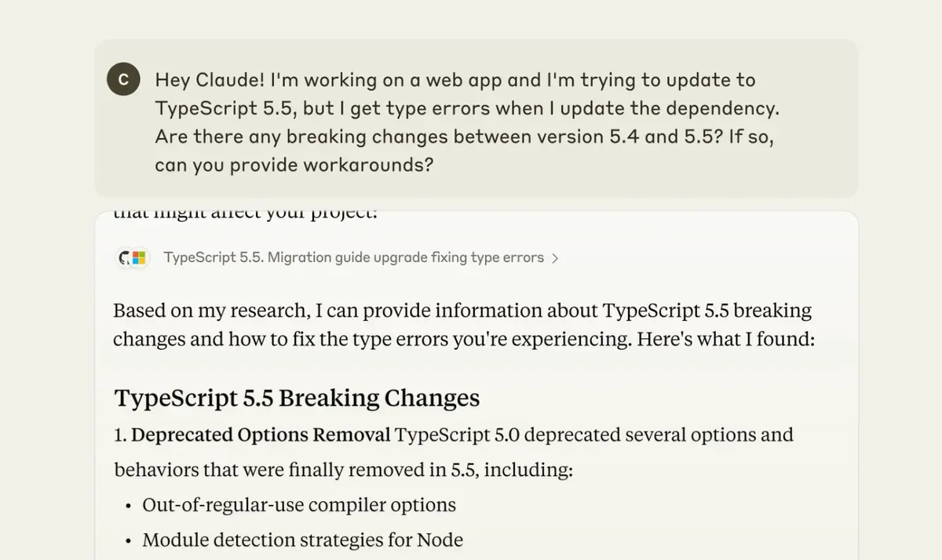
Task: Click the Module detection strategies for Node bullet
Action: click(302, 540)
